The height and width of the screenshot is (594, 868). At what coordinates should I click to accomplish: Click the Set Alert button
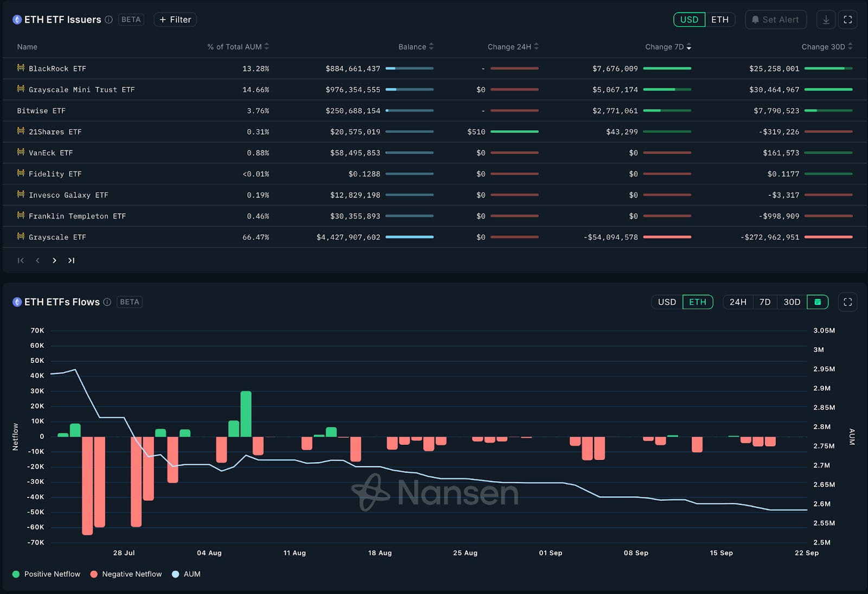pyautogui.click(x=776, y=20)
